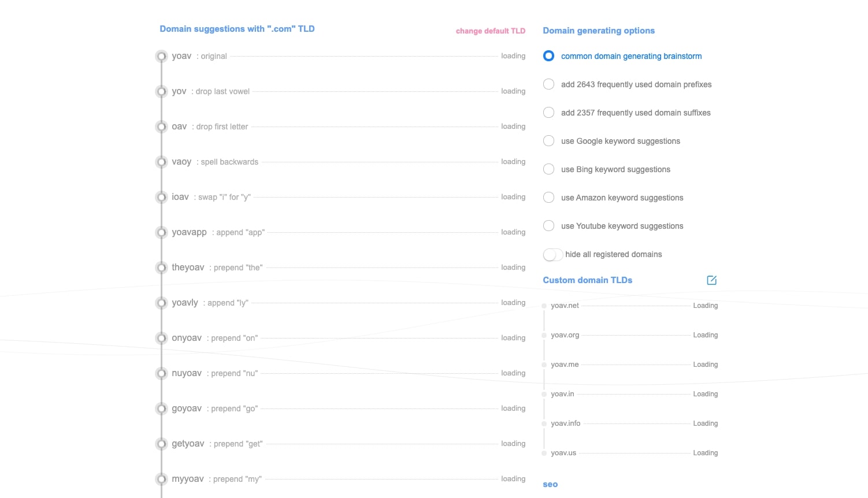Click the circle marker next to getyoav

162,444
